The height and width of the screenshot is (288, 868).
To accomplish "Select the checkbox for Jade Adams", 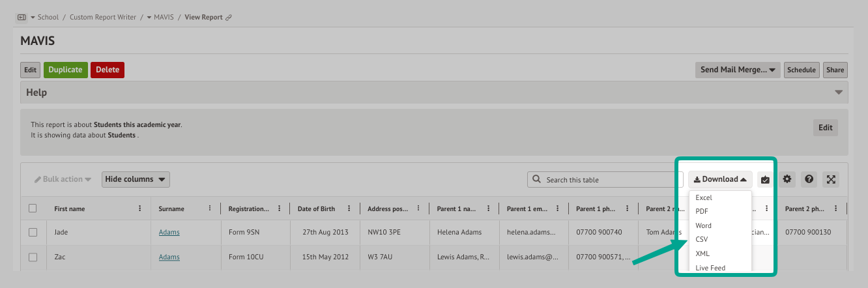I will 33,232.
